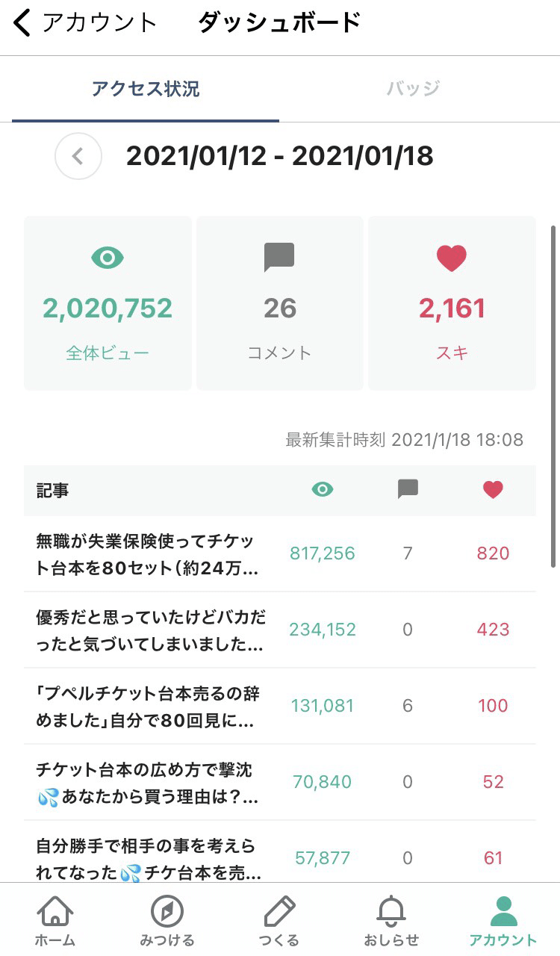Go to the previous week with the circled arrow
Image resolution: width=560 pixels, height=956 pixels.
pyautogui.click(x=78, y=157)
